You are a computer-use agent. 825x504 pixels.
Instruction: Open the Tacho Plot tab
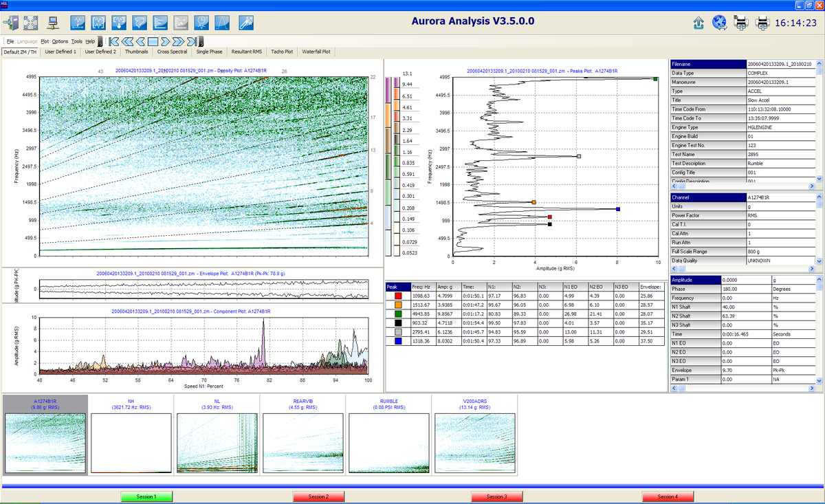pyautogui.click(x=282, y=52)
